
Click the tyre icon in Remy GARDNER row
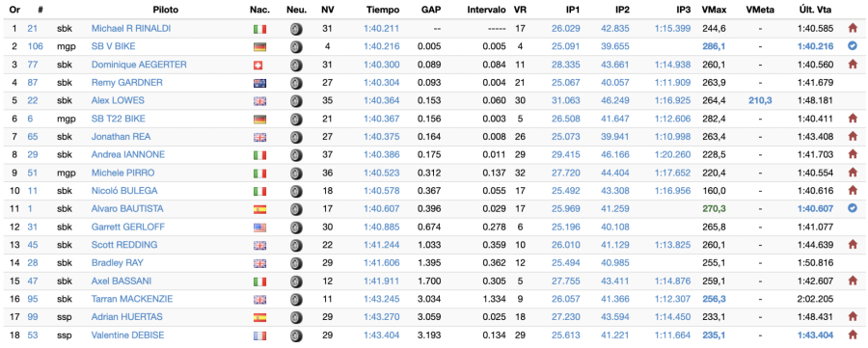(296, 83)
